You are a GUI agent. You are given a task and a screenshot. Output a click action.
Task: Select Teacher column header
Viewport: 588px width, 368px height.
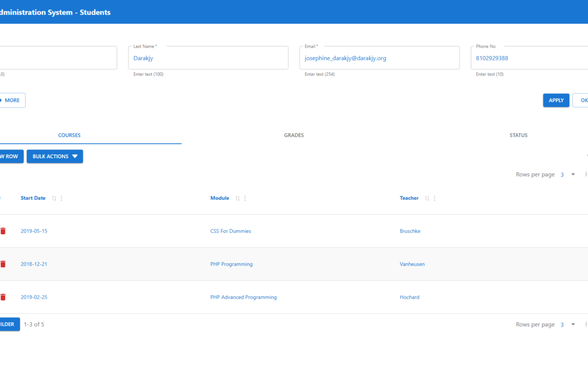tap(409, 198)
